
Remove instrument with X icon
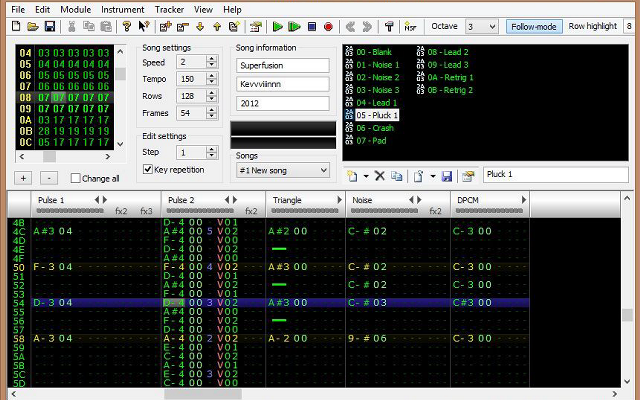click(x=380, y=176)
